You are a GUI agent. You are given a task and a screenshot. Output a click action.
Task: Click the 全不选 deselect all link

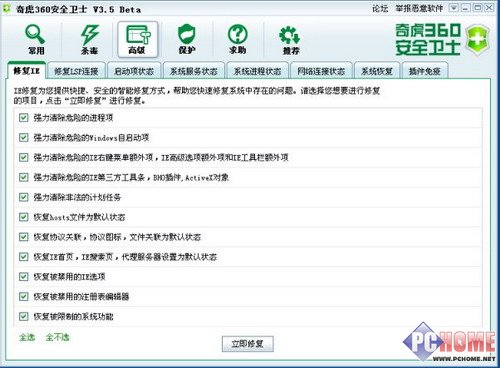(57, 337)
